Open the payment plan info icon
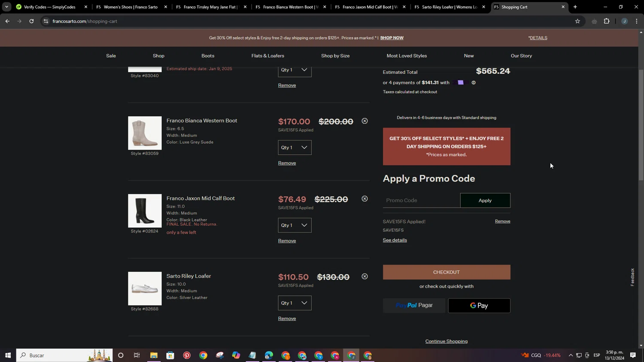 point(474,83)
